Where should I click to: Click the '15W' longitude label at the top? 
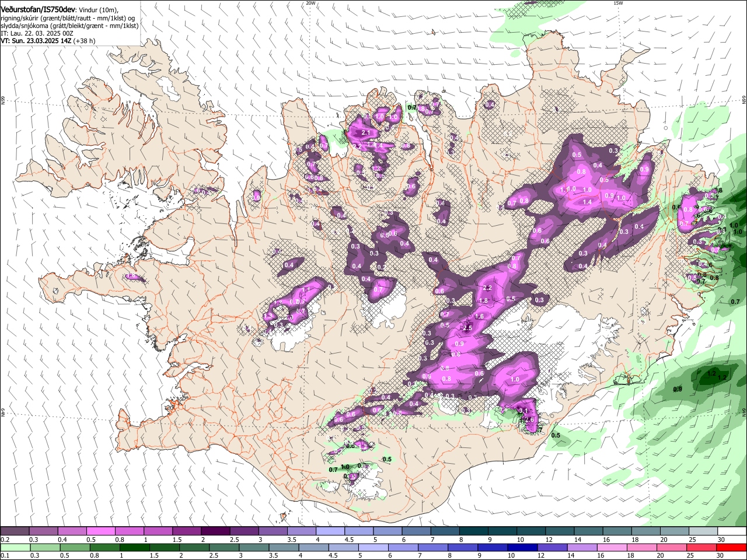pos(618,3)
